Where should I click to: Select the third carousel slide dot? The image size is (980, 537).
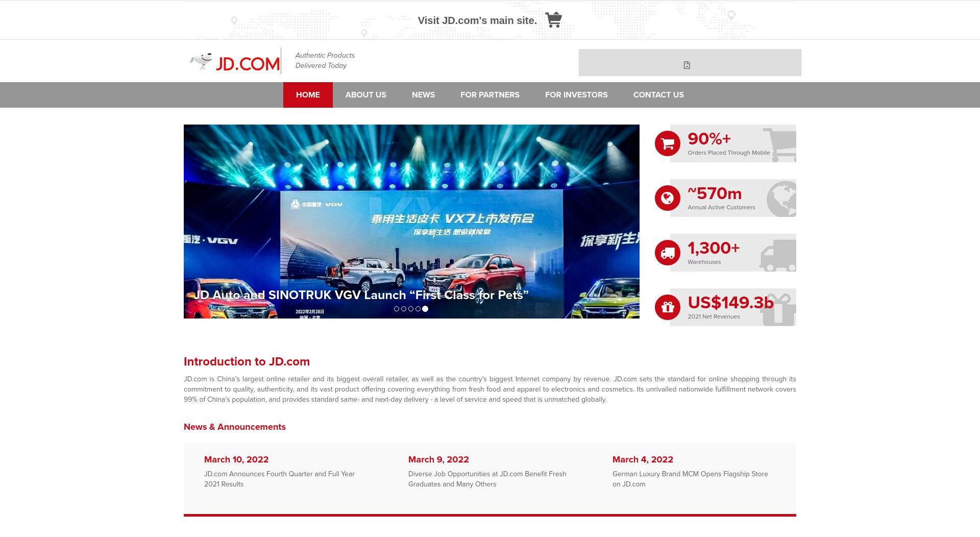coord(411,309)
